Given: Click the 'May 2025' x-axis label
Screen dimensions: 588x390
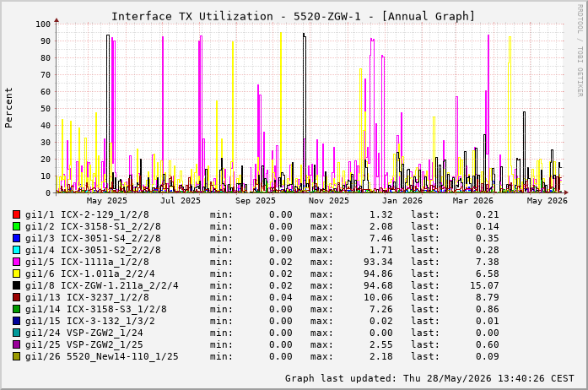Looking at the screenshot, I should pyautogui.click(x=107, y=201).
